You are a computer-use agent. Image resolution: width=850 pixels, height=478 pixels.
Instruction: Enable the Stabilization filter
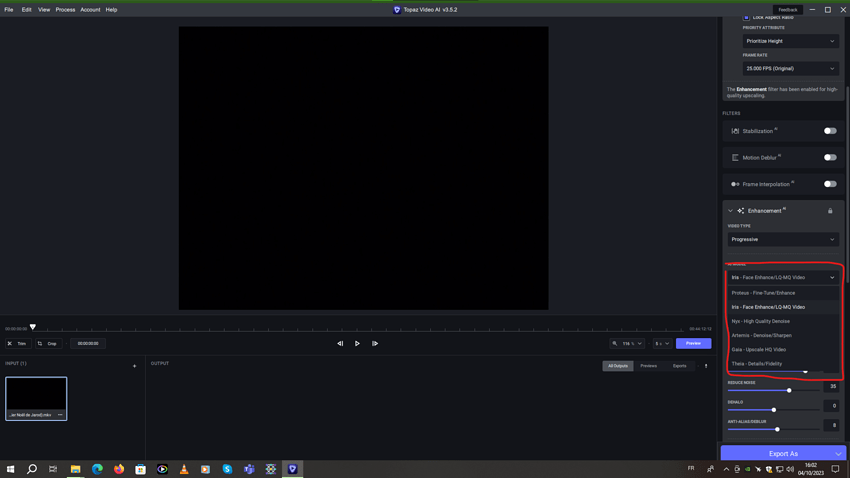(x=830, y=131)
